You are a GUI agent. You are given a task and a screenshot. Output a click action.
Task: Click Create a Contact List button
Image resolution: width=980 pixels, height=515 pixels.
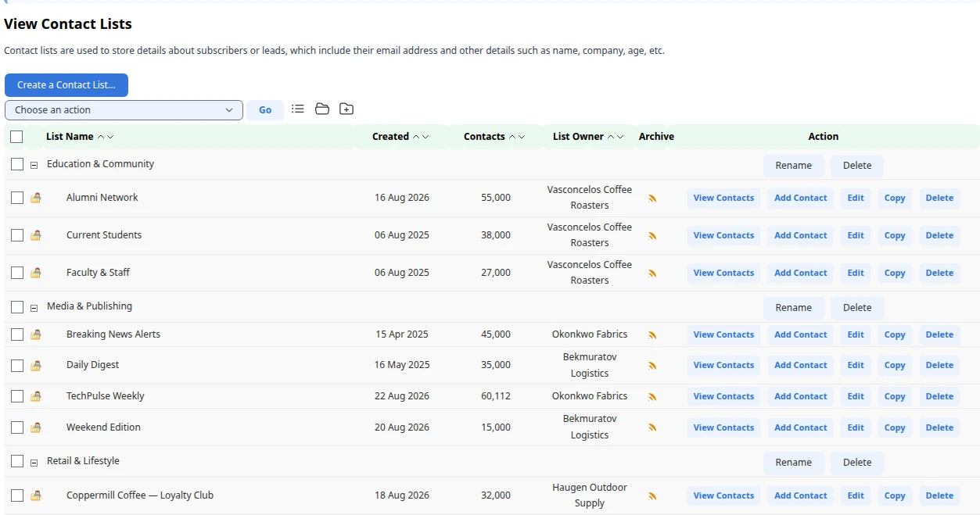pos(66,85)
